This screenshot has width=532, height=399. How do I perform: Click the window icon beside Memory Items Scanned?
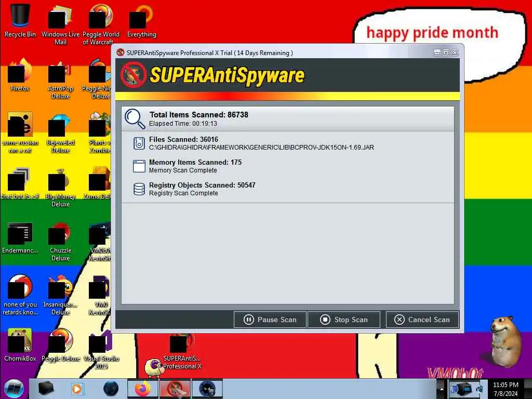click(139, 166)
